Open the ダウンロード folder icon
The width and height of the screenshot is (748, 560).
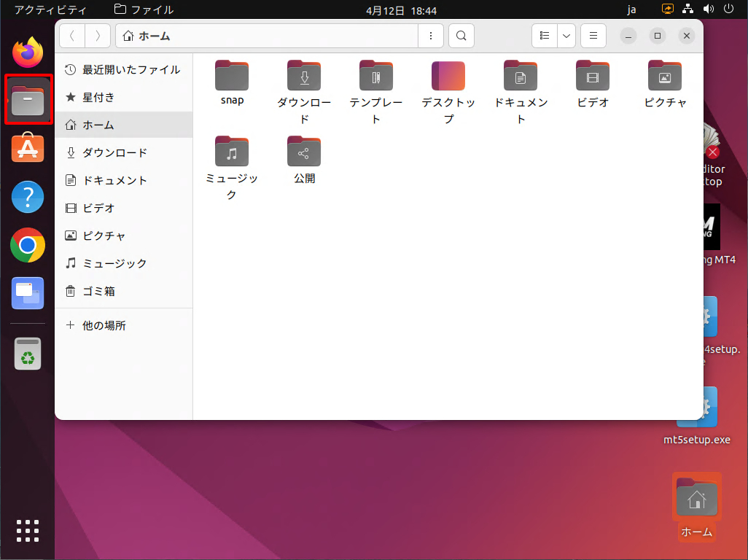(304, 76)
